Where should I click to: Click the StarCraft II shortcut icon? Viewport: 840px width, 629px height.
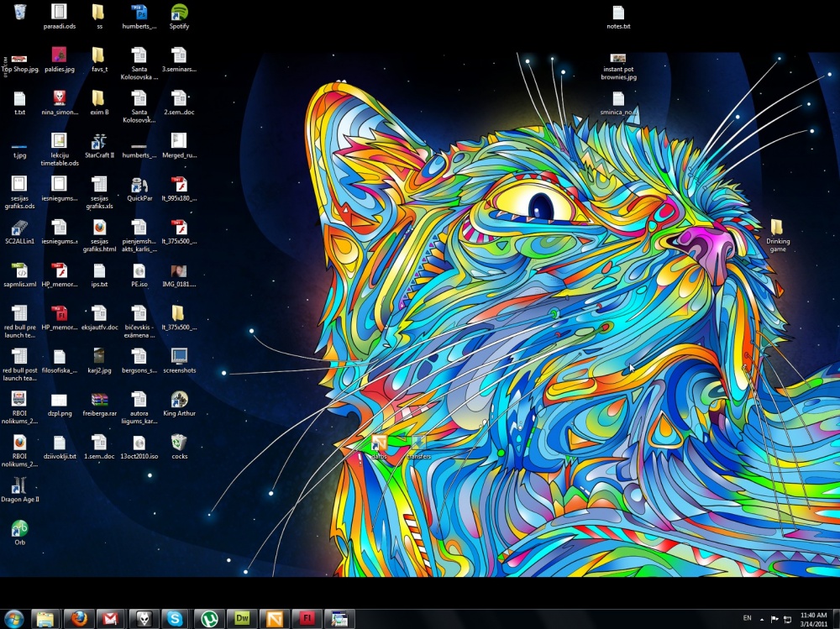(x=99, y=141)
